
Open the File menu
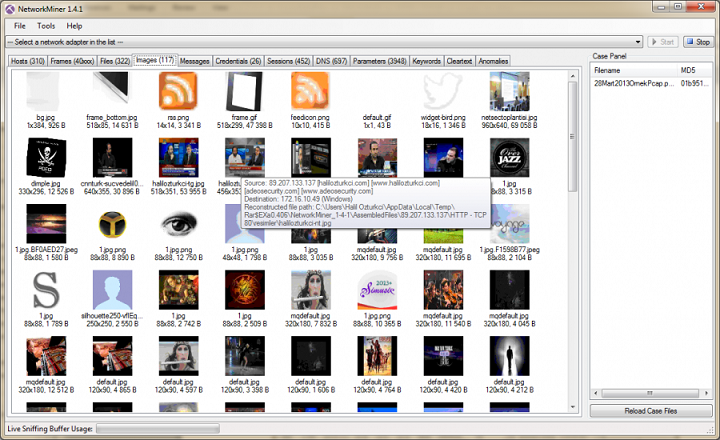pyautogui.click(x=20, y=26)
